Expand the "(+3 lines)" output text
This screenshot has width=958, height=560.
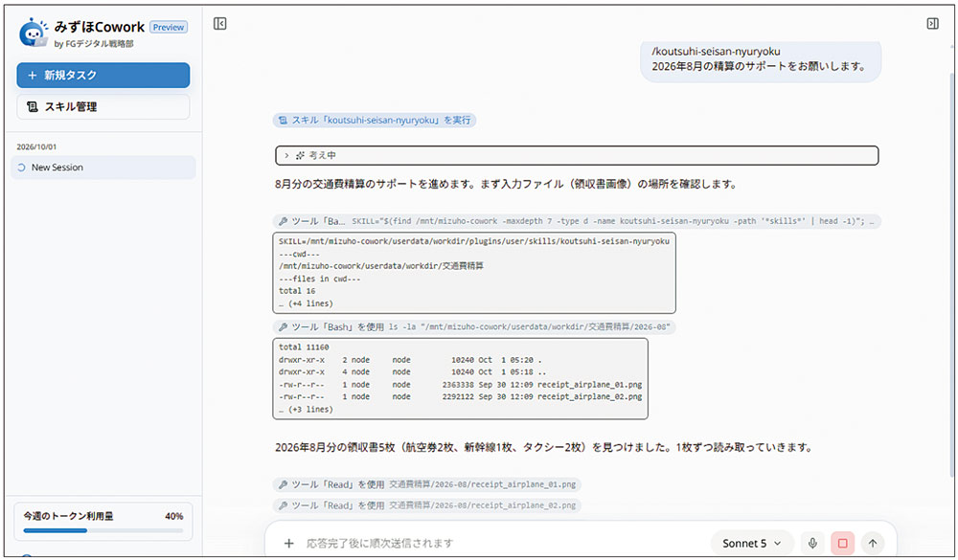tap(307, 409)
